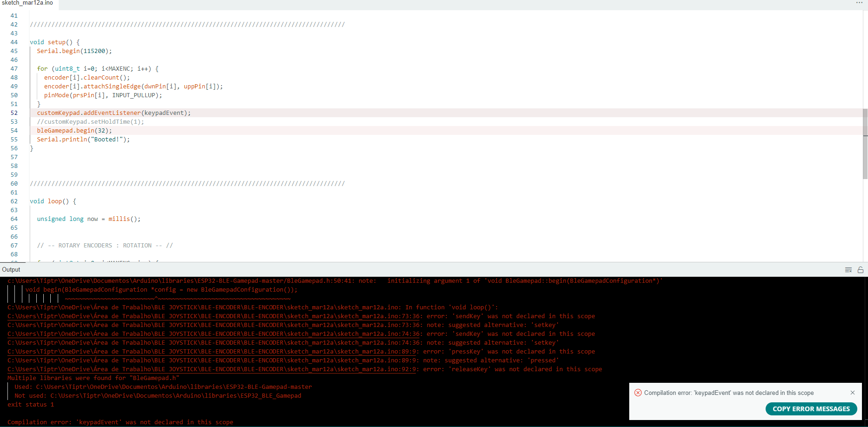Click the commented setHoldTime line

point(90,121)
